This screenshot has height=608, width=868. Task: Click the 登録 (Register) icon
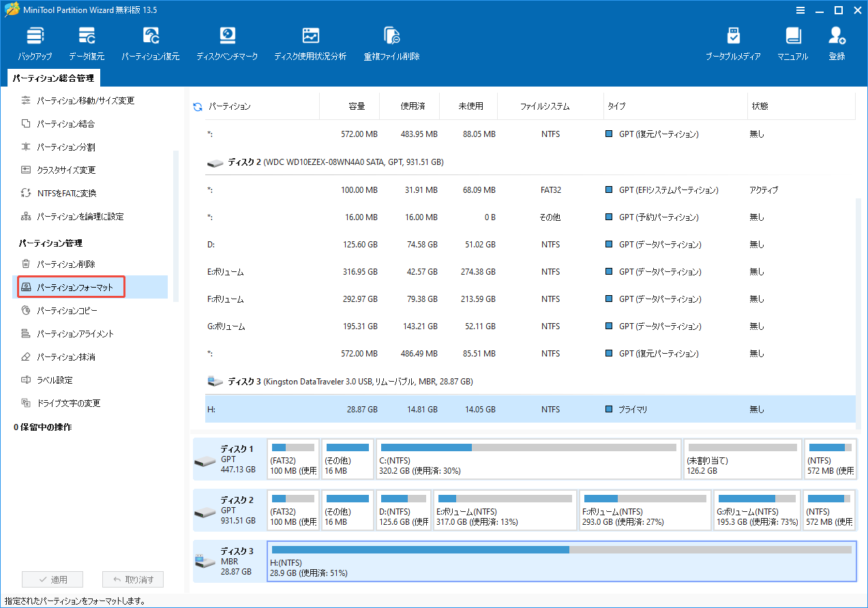[x=837, y=41]
